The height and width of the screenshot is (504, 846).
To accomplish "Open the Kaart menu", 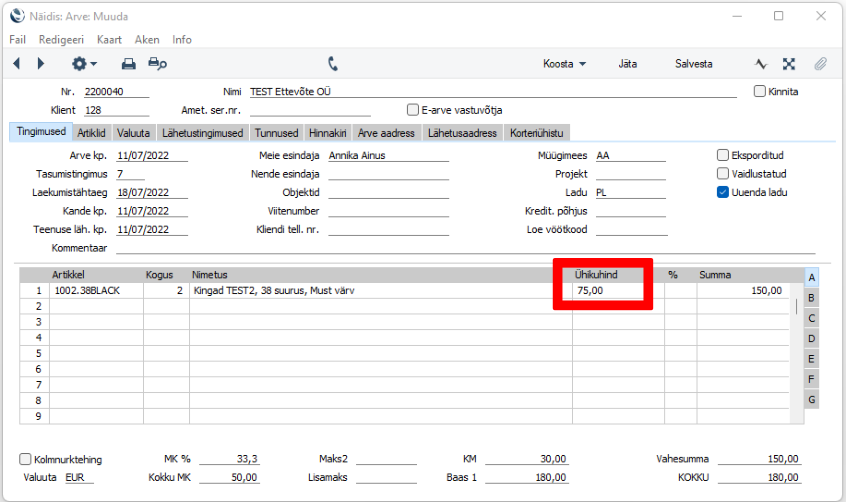I will click(x=109, y=39).
